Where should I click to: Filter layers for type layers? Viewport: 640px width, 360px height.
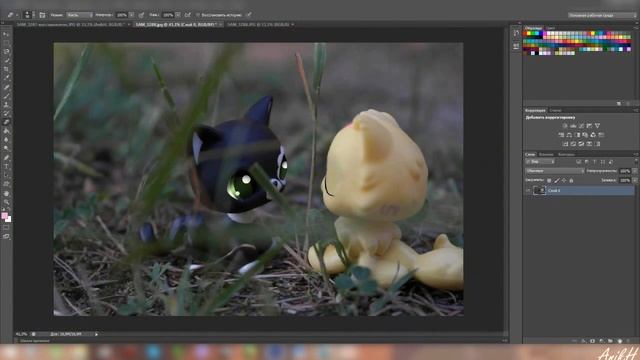[594, 162]
